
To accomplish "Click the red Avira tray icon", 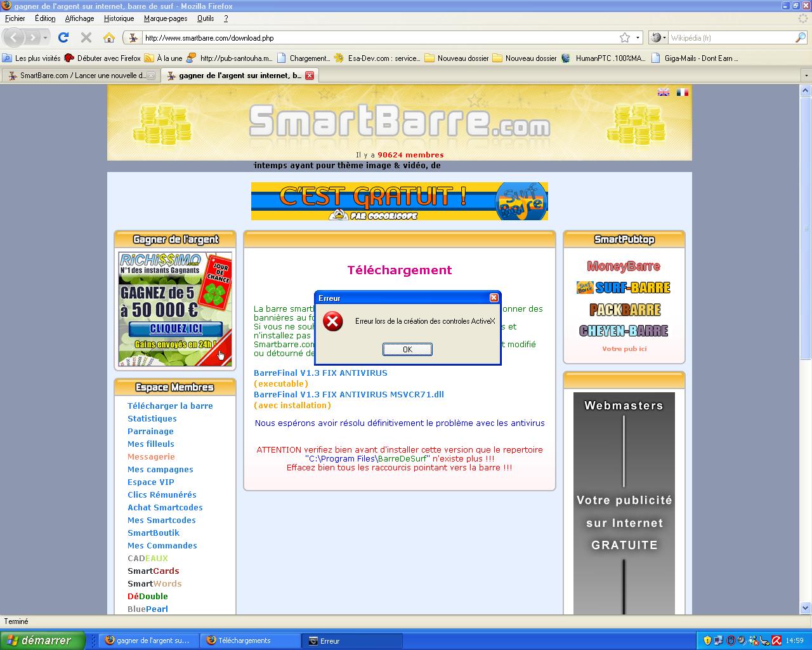I will click(776, 640).
